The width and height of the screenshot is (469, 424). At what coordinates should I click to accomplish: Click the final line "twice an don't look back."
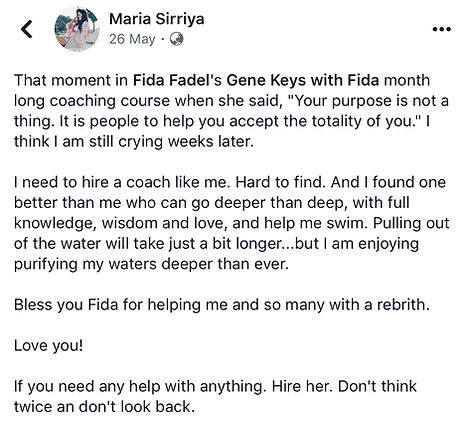coord(104,407)
